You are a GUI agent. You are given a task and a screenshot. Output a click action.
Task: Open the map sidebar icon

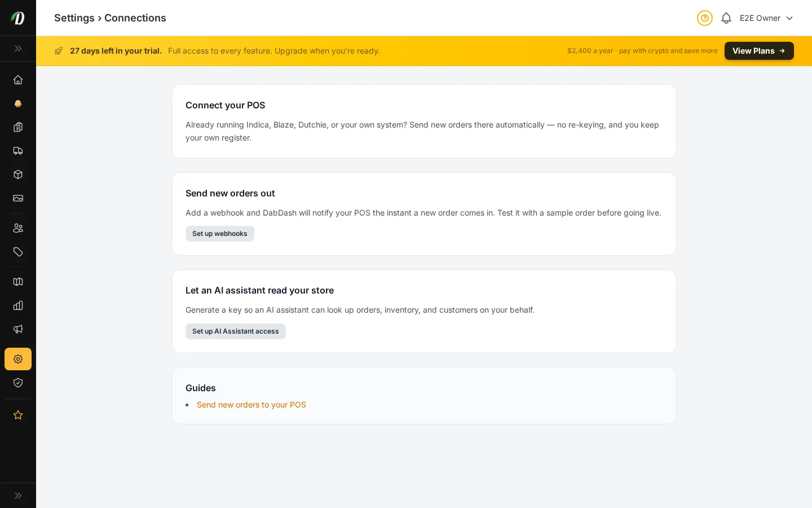[18, 282]
